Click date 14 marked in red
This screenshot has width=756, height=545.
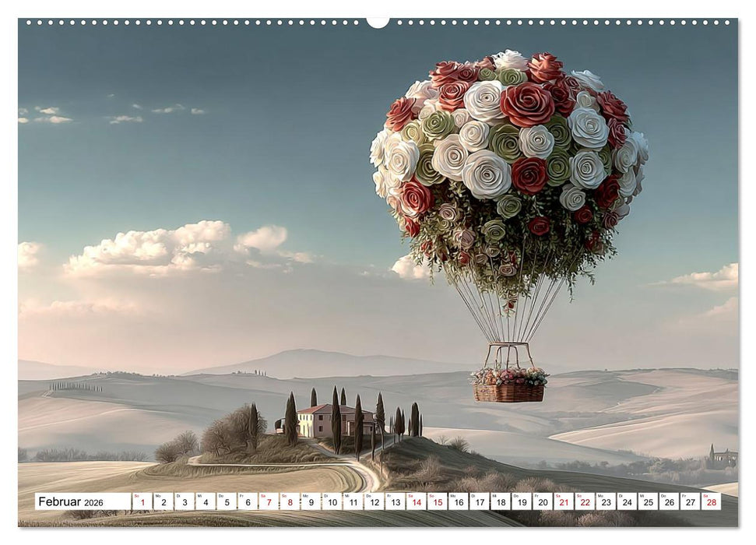[417, 503]
